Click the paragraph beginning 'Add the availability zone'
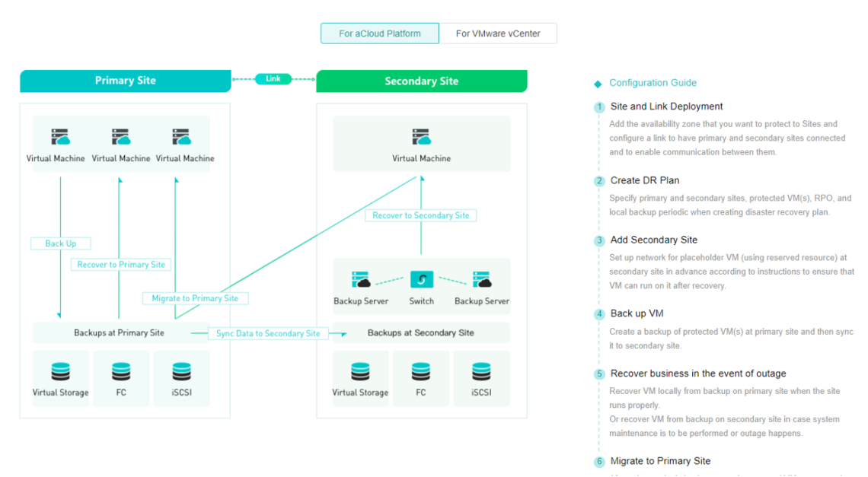This screenshot has height=477, width=868. tap(727, 138)
